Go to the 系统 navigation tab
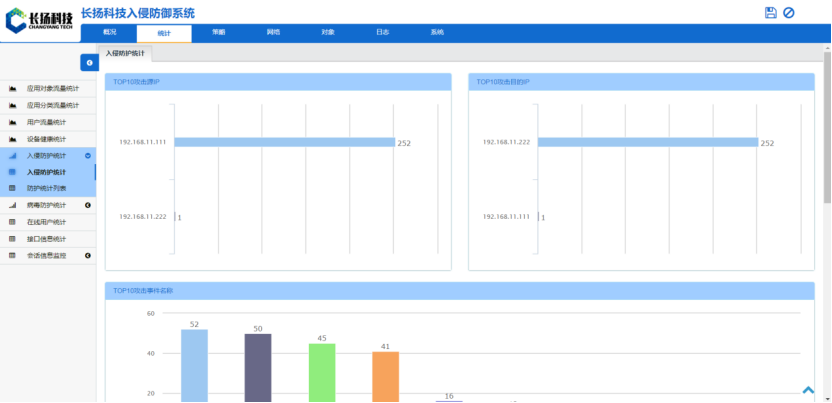The image size is (832, 403). [437, 32]
